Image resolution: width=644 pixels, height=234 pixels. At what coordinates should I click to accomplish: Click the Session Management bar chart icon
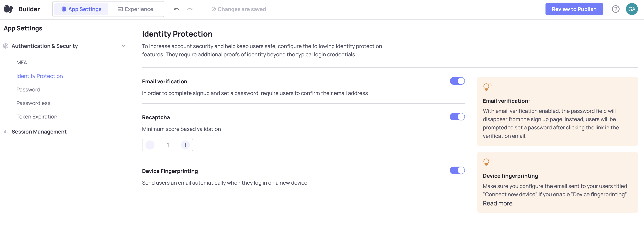click(x=5, y=132)
